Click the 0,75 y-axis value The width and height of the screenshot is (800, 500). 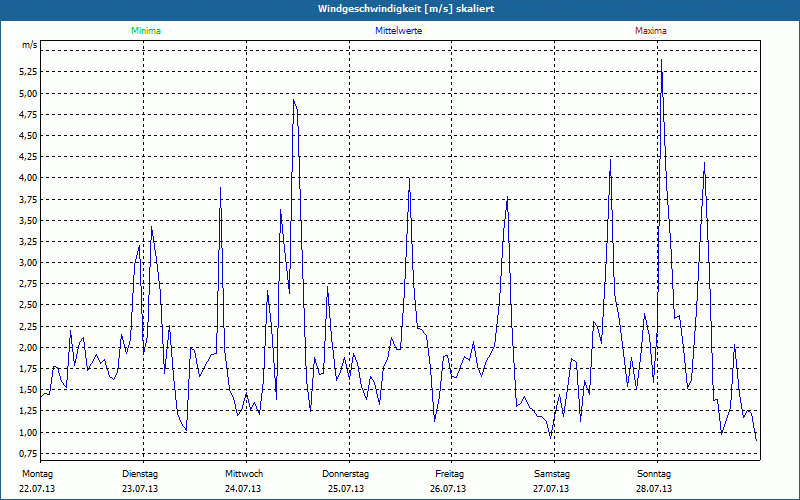coord(29,454)
